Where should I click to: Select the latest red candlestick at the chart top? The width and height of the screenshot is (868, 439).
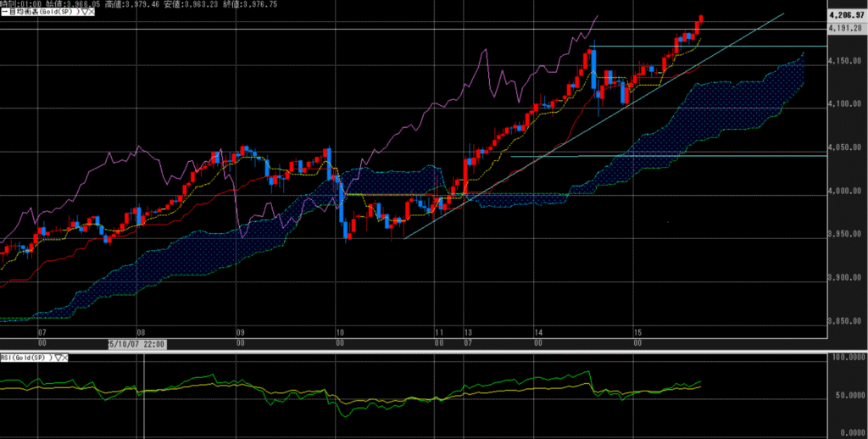700,19
